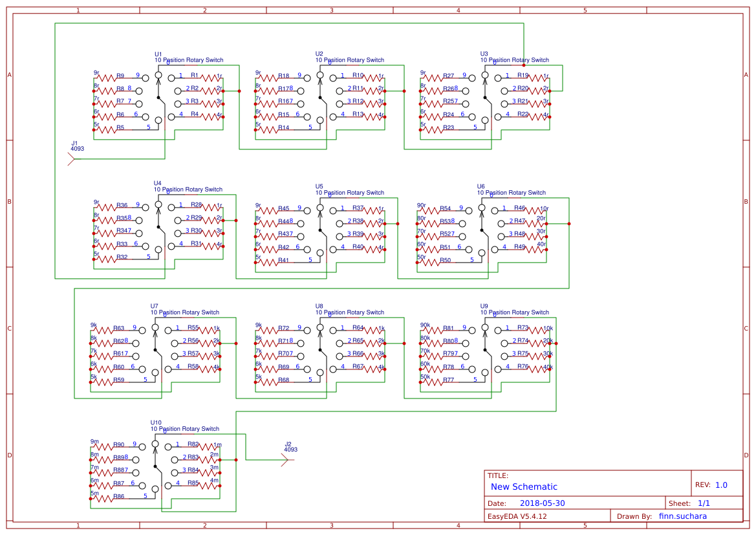
Task: Click resistor label R50
Action: (x=445, y=261)
